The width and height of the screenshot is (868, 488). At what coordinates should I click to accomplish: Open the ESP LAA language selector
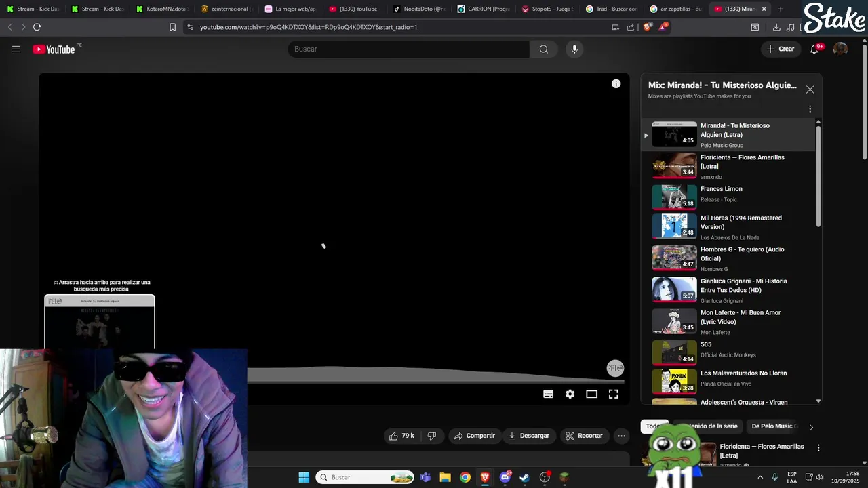tap(792, 477)
